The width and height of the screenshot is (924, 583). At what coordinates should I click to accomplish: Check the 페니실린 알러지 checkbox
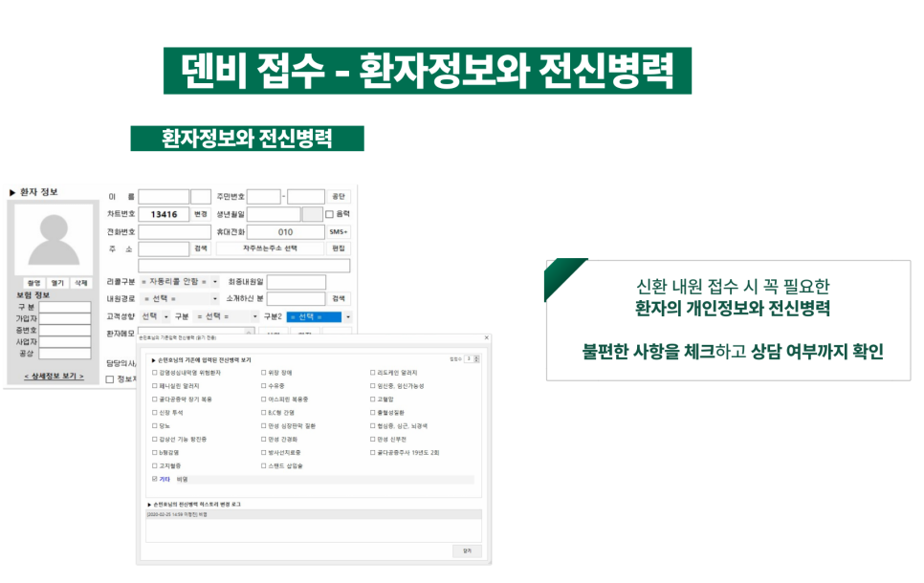pyautogui.click(x=153, y=385)
